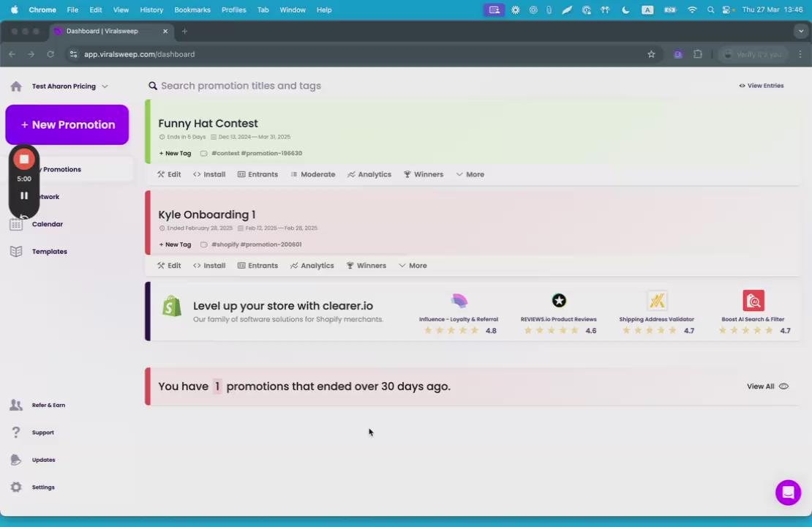Click the search magnifier icon

tap(153, 86)
